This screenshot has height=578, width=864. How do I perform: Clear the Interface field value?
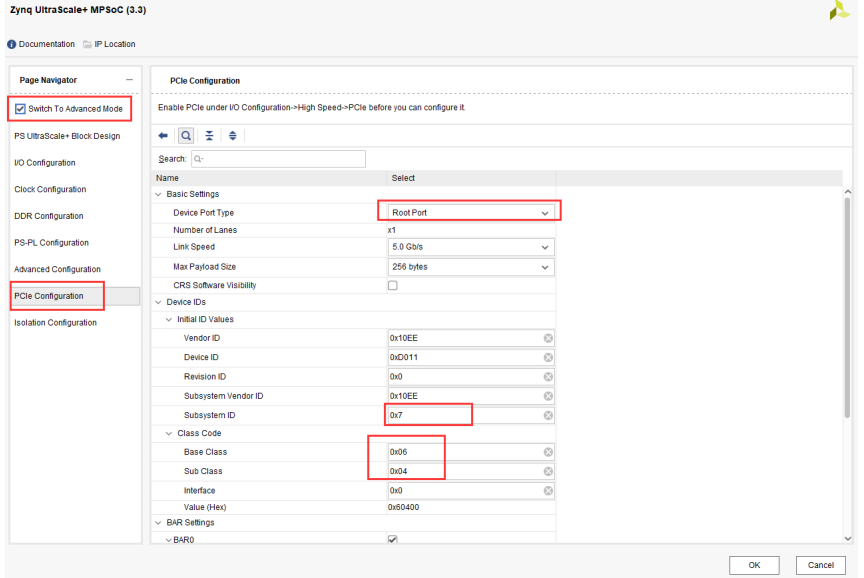[x=548, y=490]
